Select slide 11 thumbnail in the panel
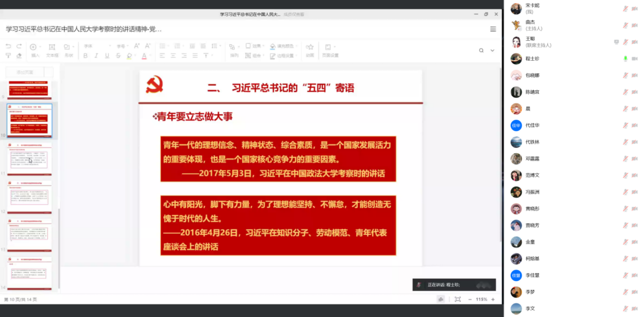Viewport: 644px width, 317px height. (29, 158)
